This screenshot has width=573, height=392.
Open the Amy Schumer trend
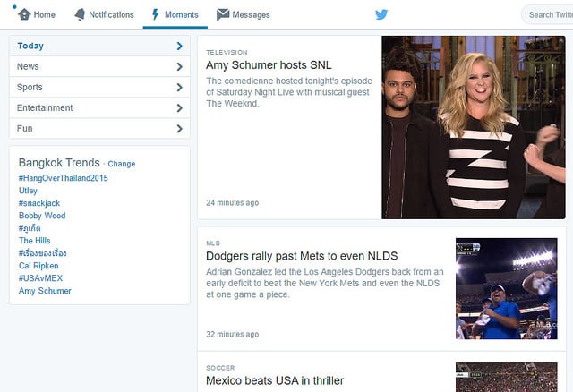45,291
